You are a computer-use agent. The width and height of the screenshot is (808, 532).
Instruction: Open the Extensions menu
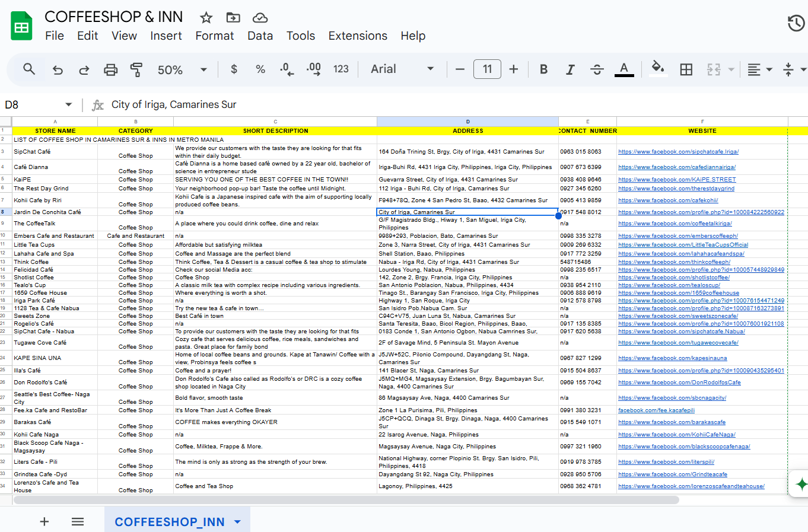[x=358, y=36]
